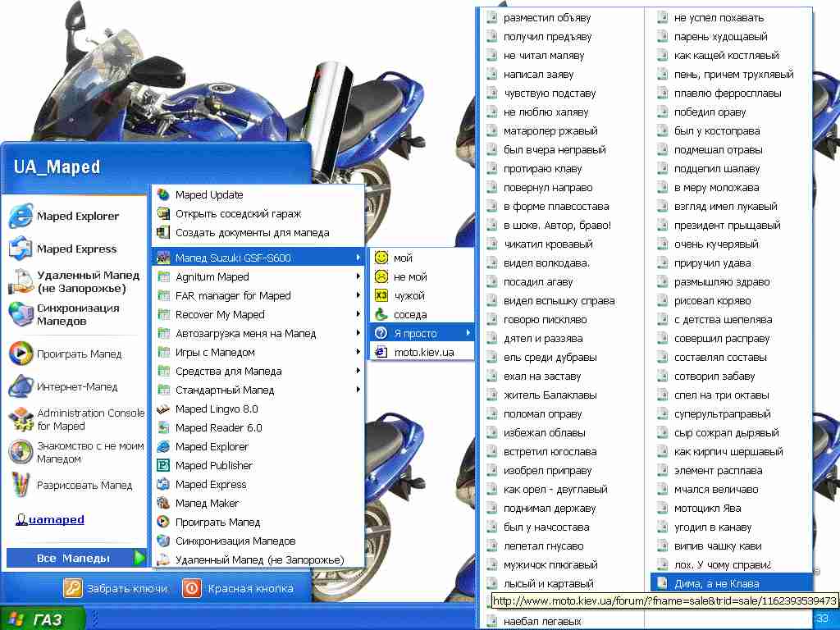The width and height of the screenshot is (840, 630).
Task: Click the green icon beside соседа
Action: tap(381, 314)
